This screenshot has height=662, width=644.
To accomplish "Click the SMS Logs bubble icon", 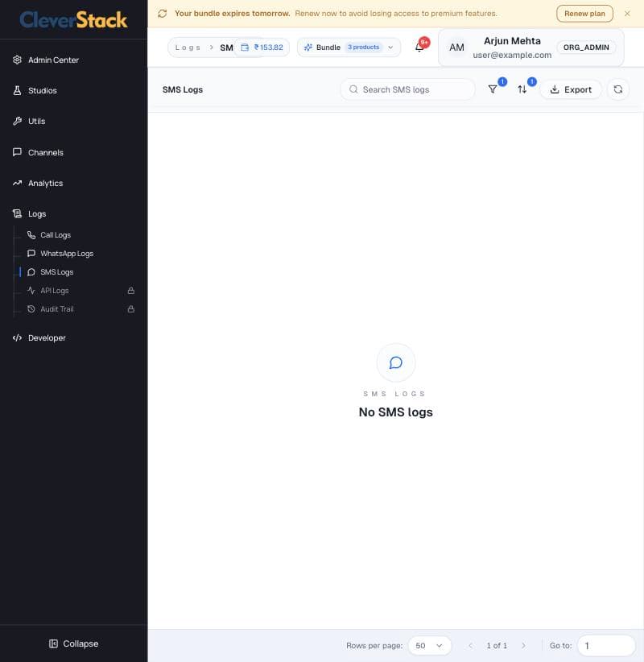I will [x=31, y=272].
